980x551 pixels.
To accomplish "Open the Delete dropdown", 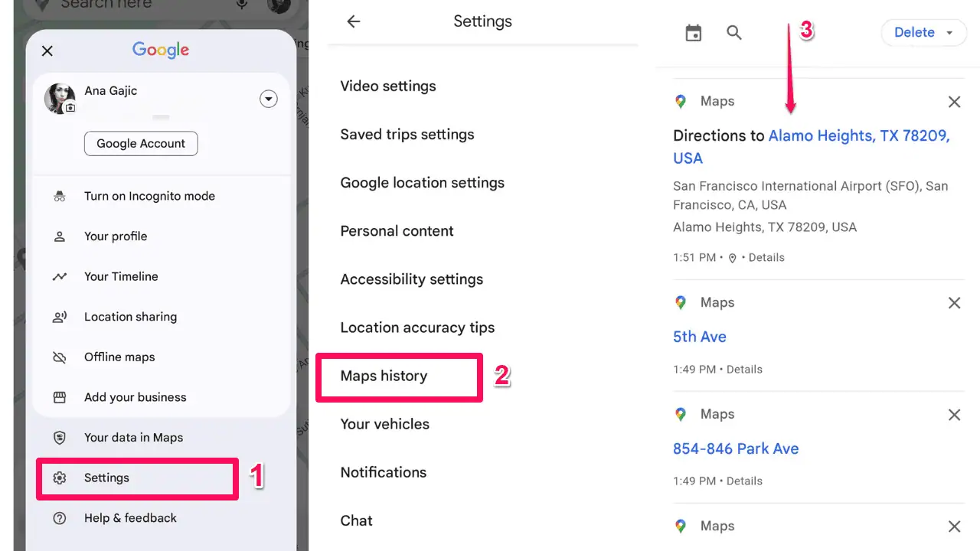I will click(x=924, y=32).
